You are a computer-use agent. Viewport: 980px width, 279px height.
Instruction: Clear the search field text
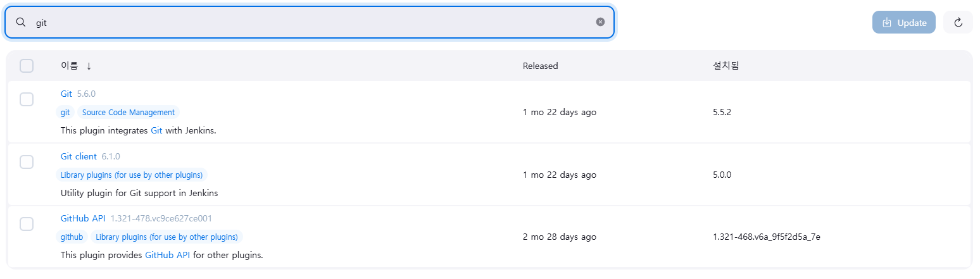click(600, 22)
